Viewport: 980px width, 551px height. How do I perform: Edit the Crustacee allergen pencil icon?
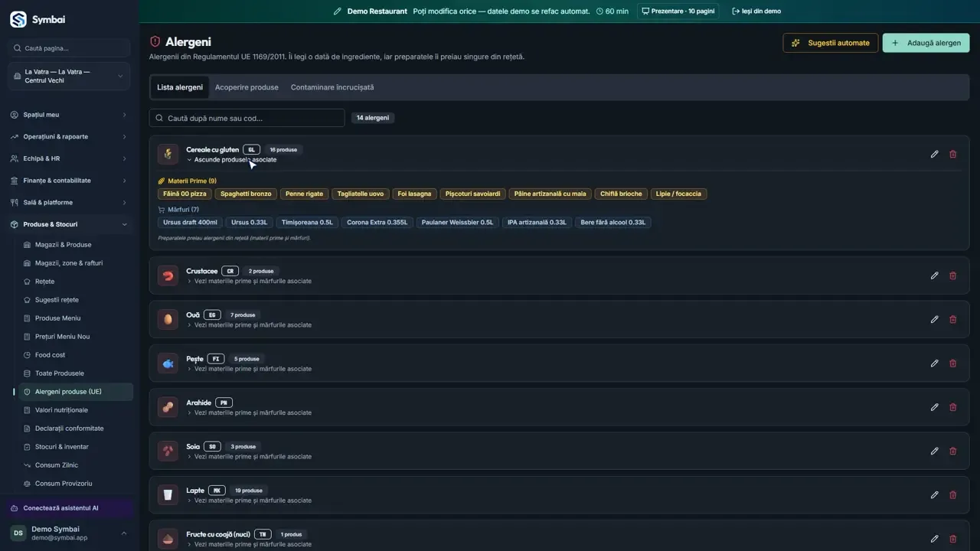934,275
